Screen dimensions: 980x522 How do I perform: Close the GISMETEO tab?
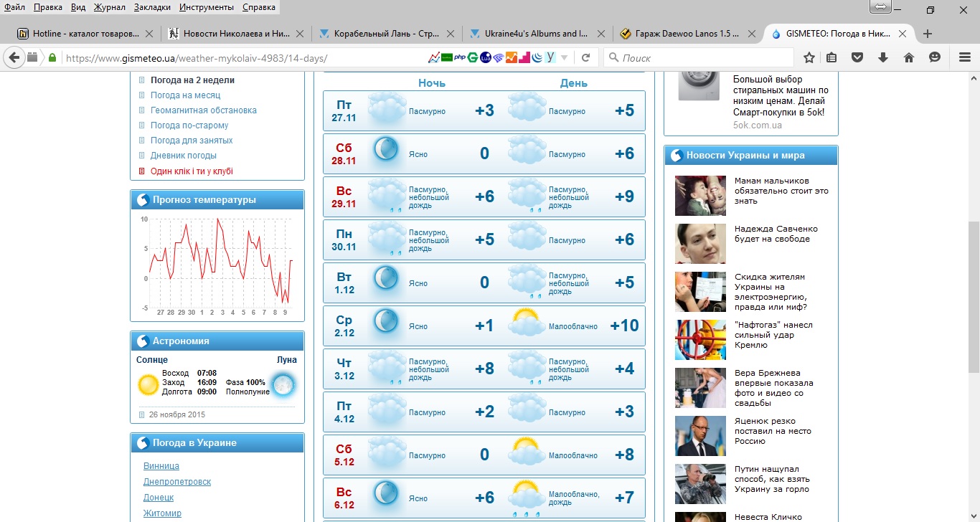(x=903, y=34)
